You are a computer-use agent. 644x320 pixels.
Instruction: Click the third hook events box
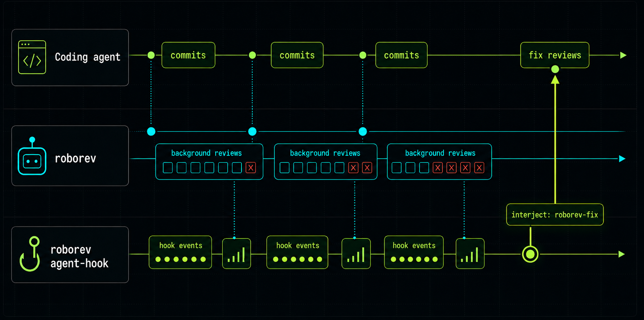(414, 252)
